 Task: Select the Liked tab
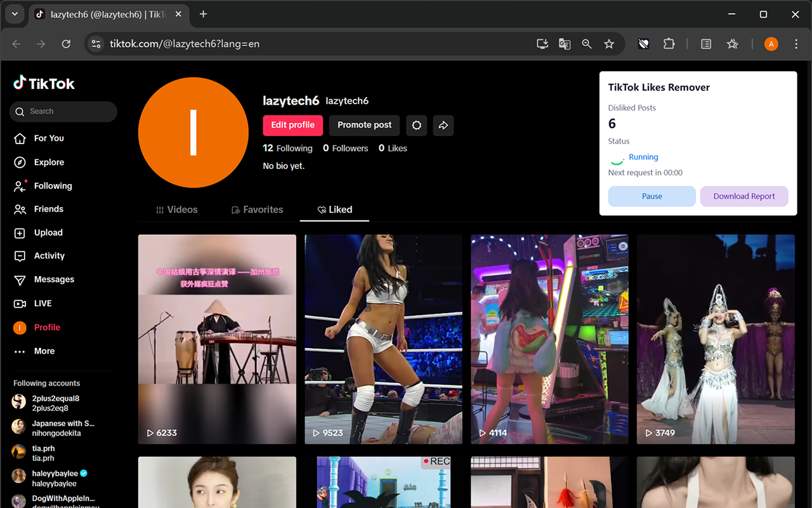pos(334,210)
